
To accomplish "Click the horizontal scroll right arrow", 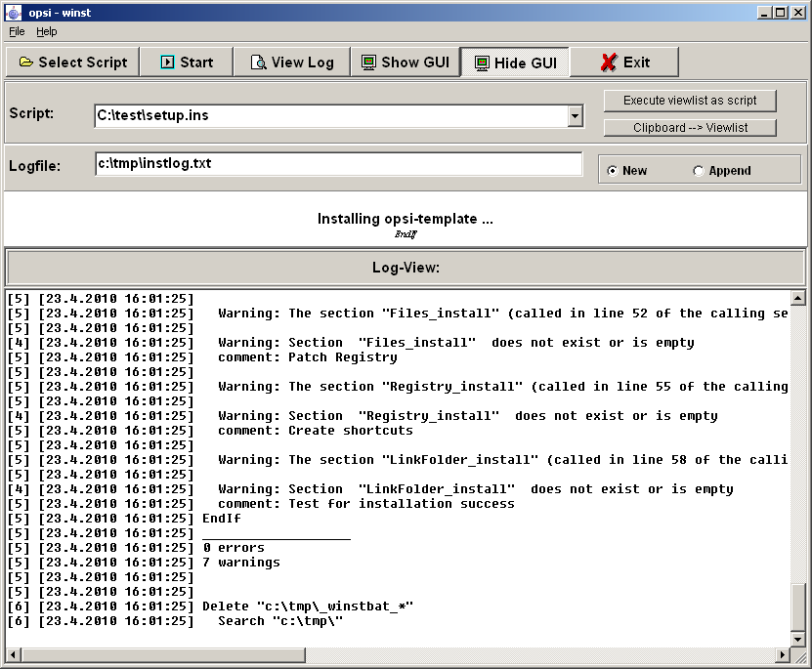I will point(783,655).
